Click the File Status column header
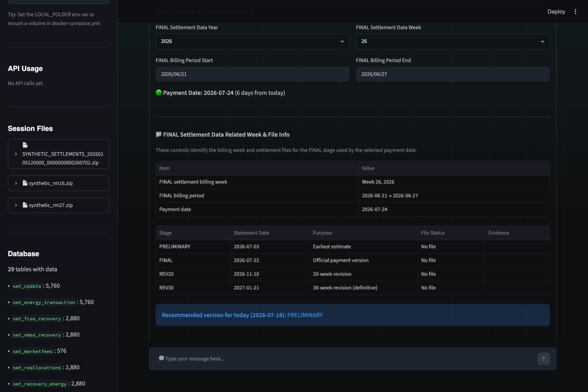This screenshot has height=392, width=588. [x=452, y=233]
